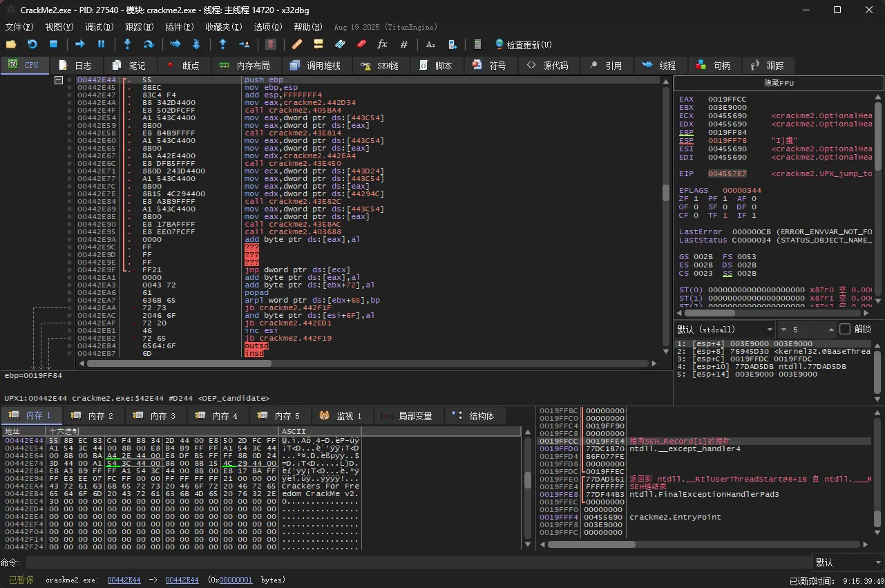
Task: Collapse the fold box at top of disassembly
Action: 59,80
